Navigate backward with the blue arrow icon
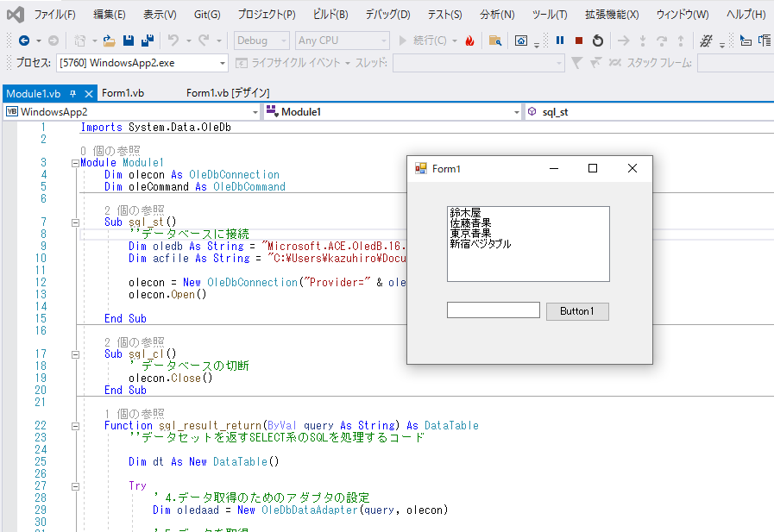This screenshot has width=774, height=532. pyautogui.click(x=23, y=41)
